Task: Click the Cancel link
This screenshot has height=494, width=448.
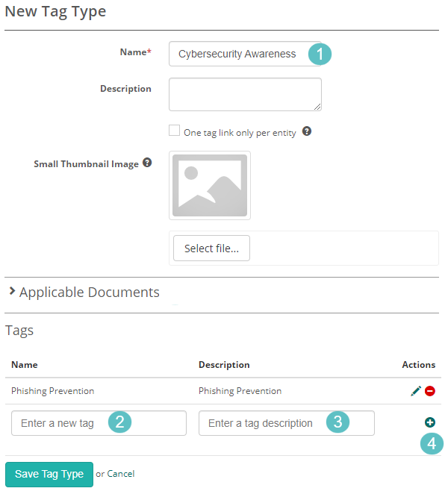Action: (x=120, y=474)
